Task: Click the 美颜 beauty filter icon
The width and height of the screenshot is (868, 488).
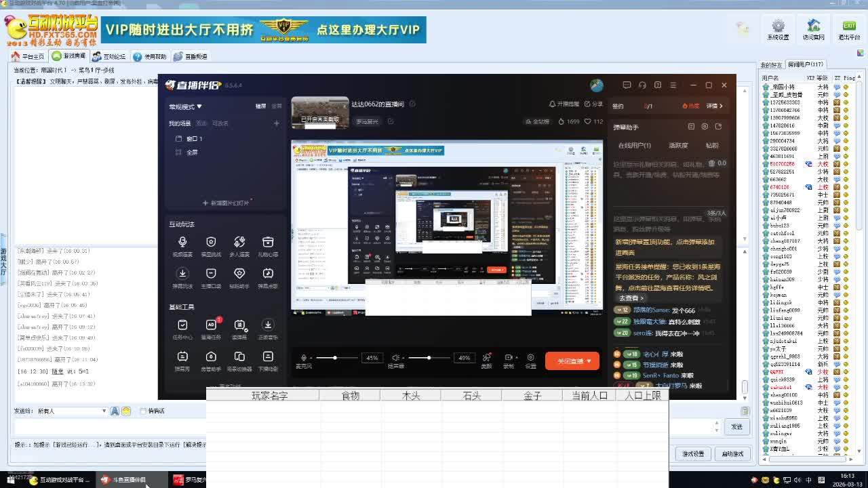Action: [486, 359]
